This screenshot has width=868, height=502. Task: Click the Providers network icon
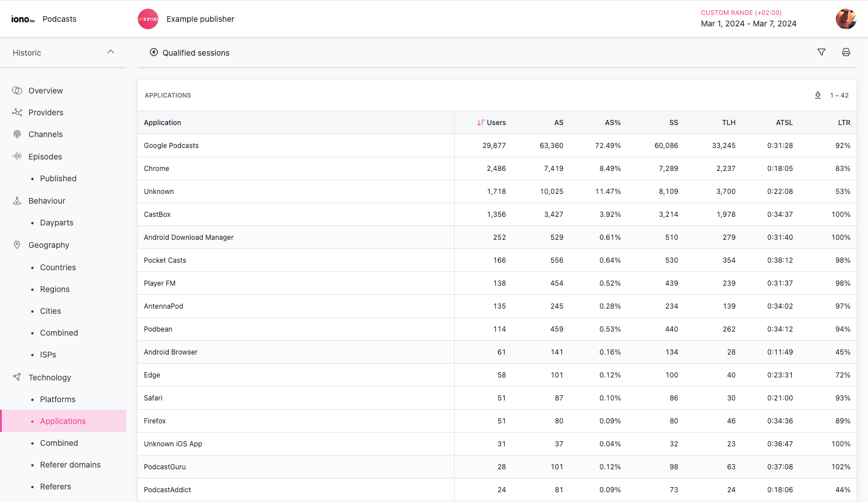(x=17, y=112)
